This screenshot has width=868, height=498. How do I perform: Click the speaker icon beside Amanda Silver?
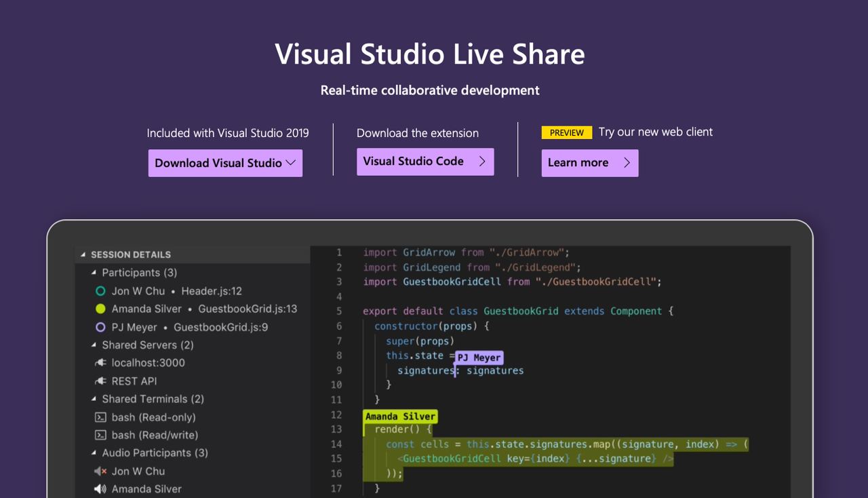click(100, 489)
